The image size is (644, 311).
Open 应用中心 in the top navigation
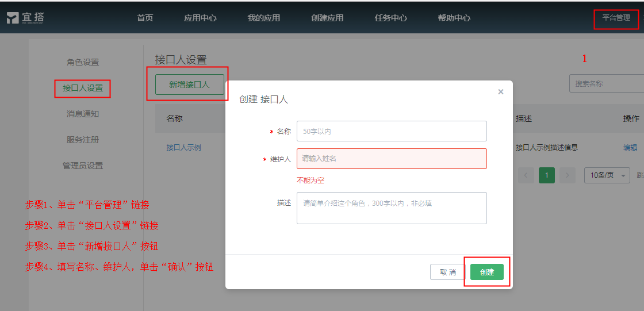click(x=200, y=18)
